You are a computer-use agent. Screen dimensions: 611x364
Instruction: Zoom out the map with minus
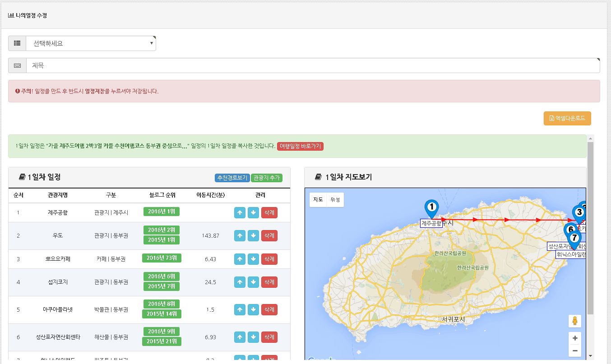coord(574,350)
